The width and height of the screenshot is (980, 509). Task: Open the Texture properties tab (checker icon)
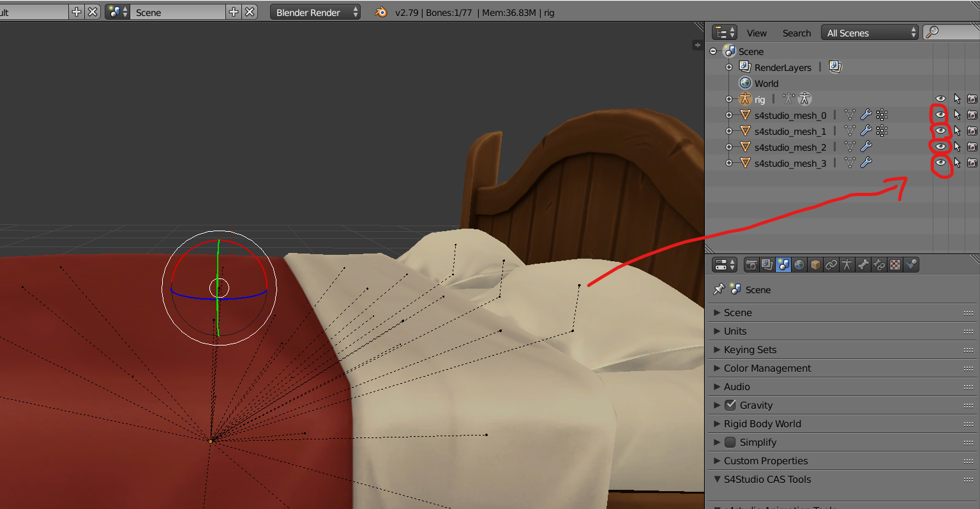point(895,264)
